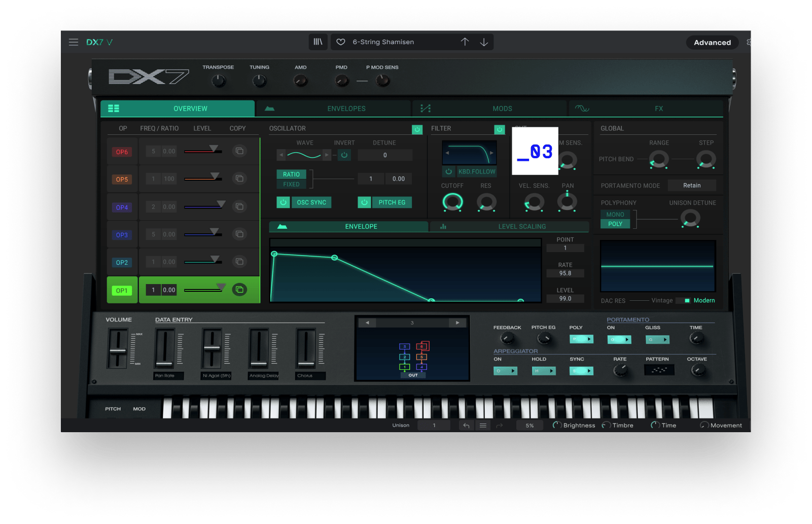Open the hamburger main menu
The image size is (812, 524).
[74, 42]
